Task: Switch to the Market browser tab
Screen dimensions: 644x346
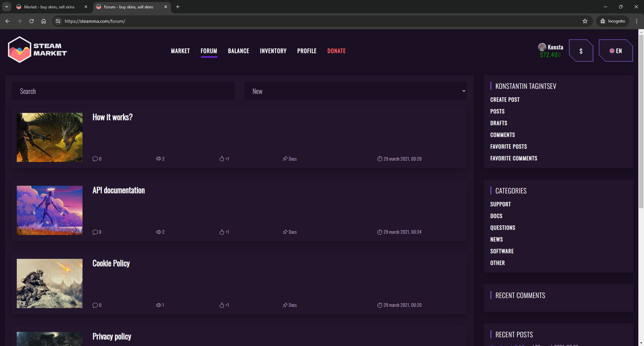Action: tap(49, 7)
